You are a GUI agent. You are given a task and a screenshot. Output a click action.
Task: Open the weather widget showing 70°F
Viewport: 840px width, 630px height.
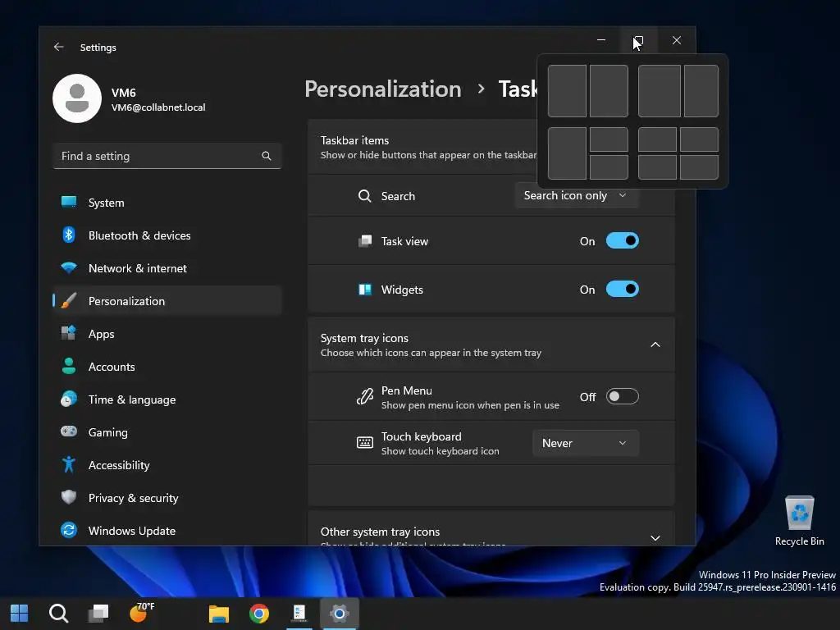tap(142, 612)
